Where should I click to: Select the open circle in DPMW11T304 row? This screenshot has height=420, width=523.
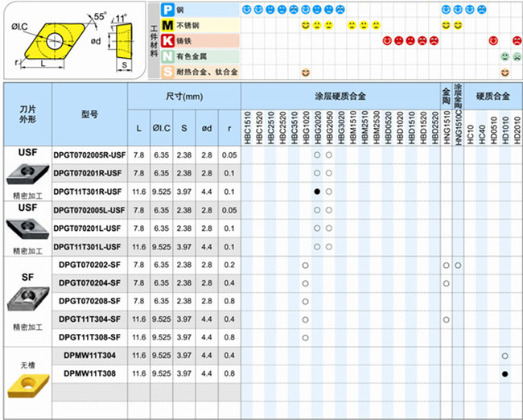[504, 356]
